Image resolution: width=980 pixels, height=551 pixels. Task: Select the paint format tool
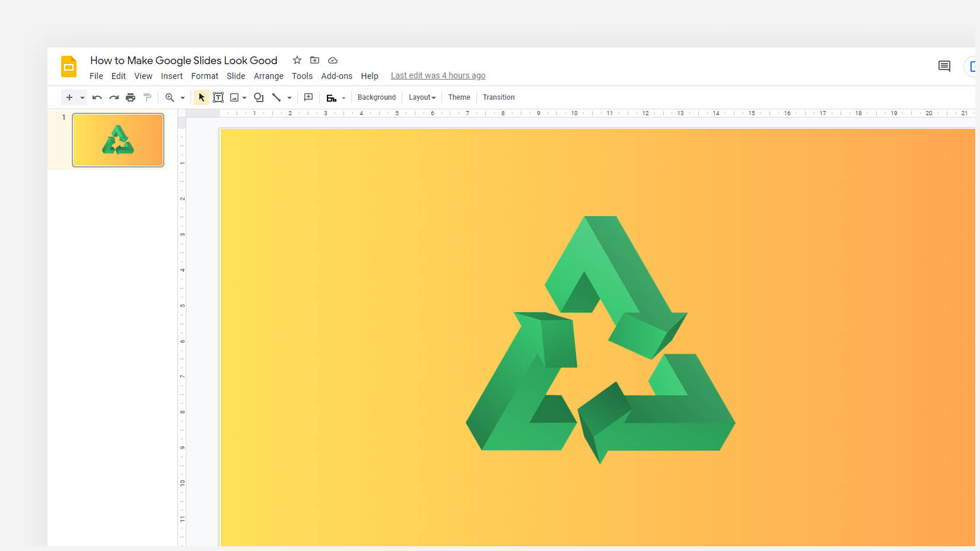(147, 97)
